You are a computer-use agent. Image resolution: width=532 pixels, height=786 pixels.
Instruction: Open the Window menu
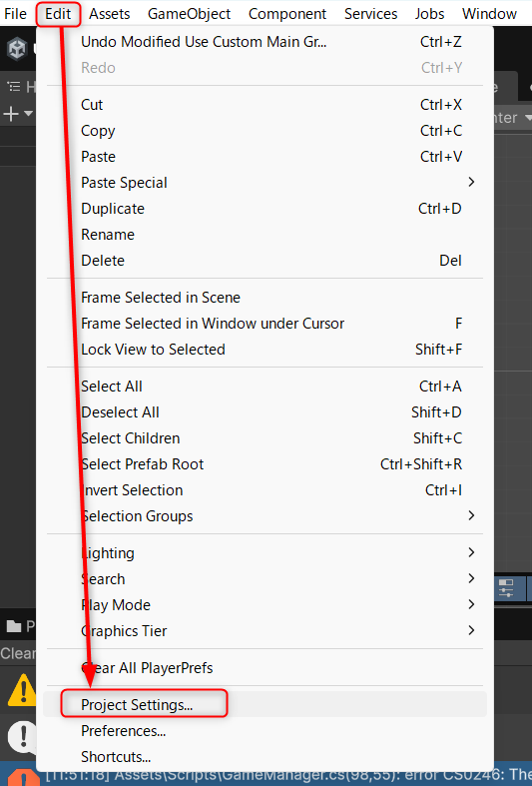[x=489, y=14]
